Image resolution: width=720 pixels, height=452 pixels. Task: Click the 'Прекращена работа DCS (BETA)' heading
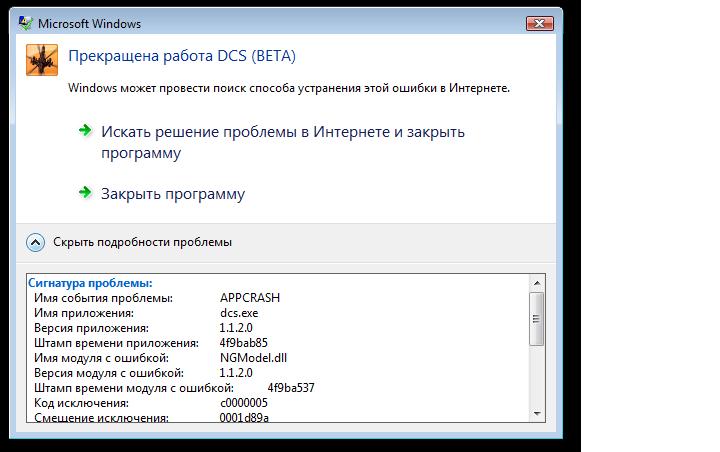182,56
